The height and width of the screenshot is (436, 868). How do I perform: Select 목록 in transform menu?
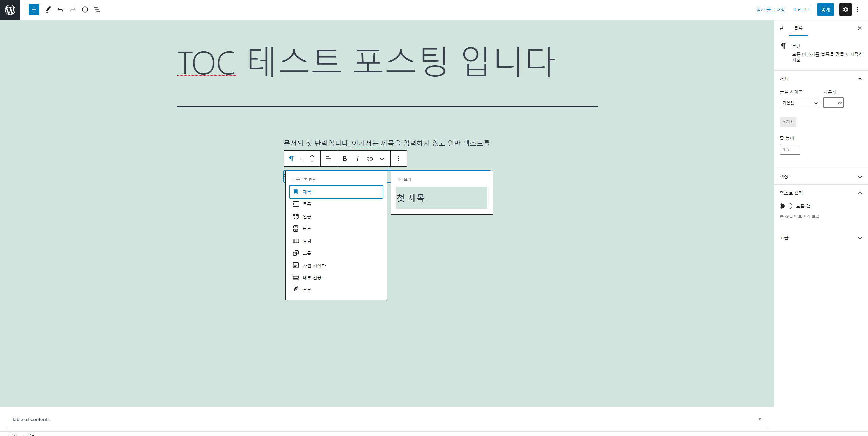tap(307, 204)
